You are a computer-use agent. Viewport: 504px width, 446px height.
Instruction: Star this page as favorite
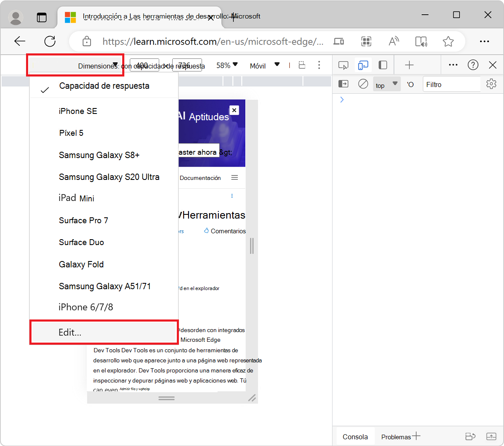point(448,41)
